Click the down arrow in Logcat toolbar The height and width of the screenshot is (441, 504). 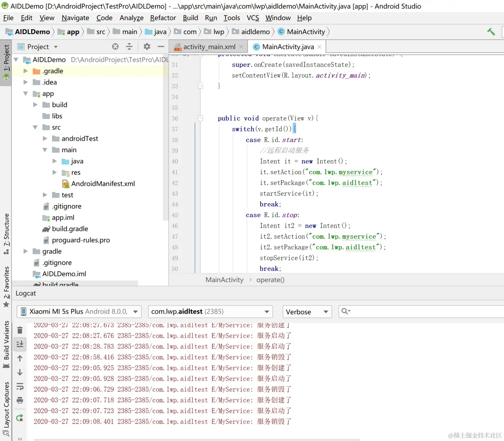(x=20, y=372)
